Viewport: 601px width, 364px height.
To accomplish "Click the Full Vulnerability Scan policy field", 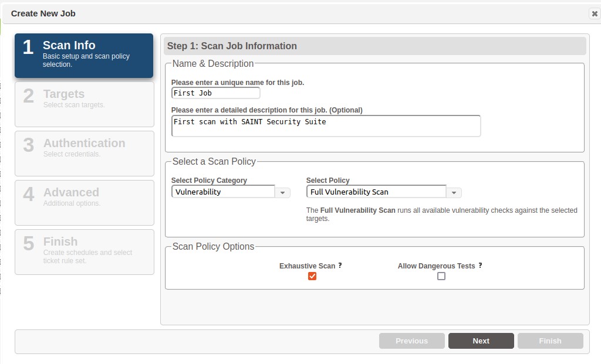I will 376,192.
